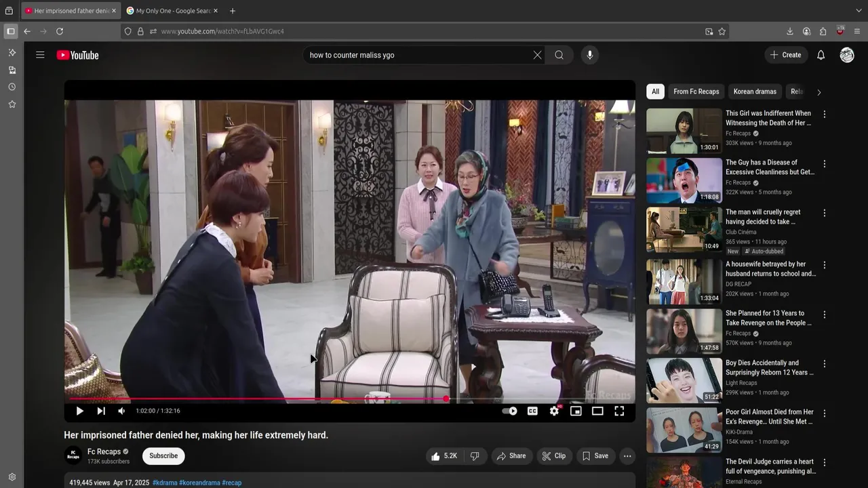Like the video (5.2K)

[x=444, y=456]
